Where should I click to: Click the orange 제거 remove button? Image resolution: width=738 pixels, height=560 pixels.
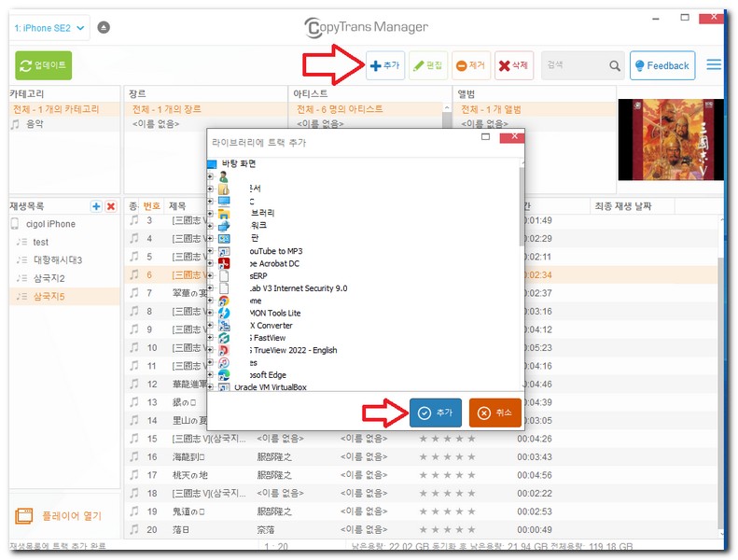[x=470, y=66]
